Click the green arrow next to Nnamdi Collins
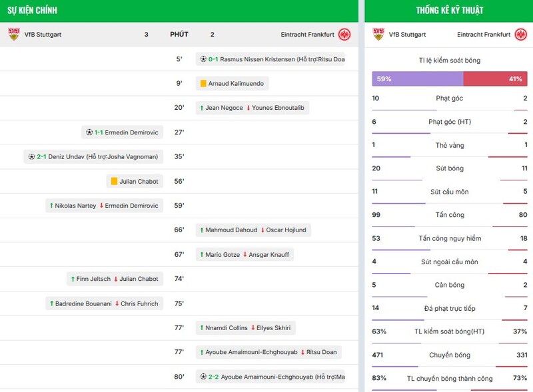The height and width of the screenshot is (392, 533). tap(201, 328)
